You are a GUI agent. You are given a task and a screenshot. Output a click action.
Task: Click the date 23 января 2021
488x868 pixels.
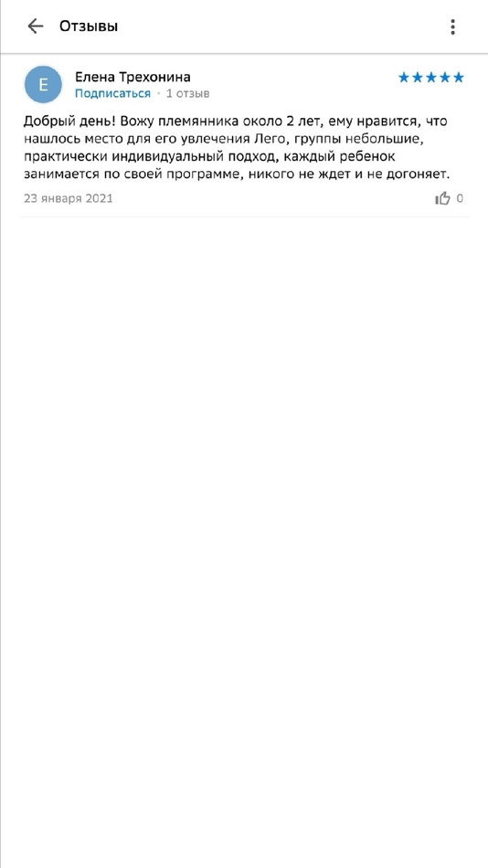pyautogui.click(x=69, y=198)
